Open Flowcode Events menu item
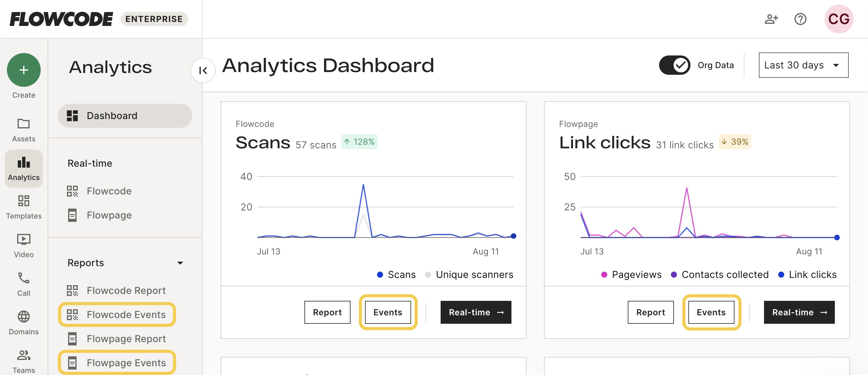 click(x=126, y=315)
